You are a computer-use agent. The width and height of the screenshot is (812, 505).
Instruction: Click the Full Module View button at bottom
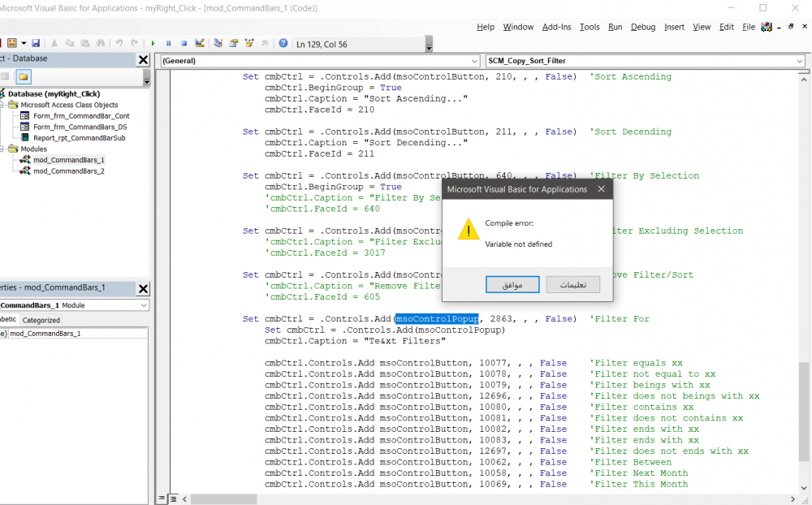[173, 499]
